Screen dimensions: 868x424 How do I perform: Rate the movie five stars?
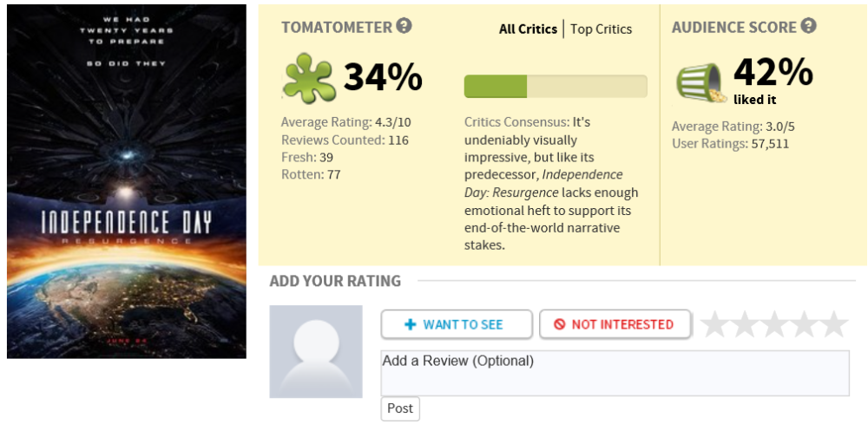click(833, 324)
